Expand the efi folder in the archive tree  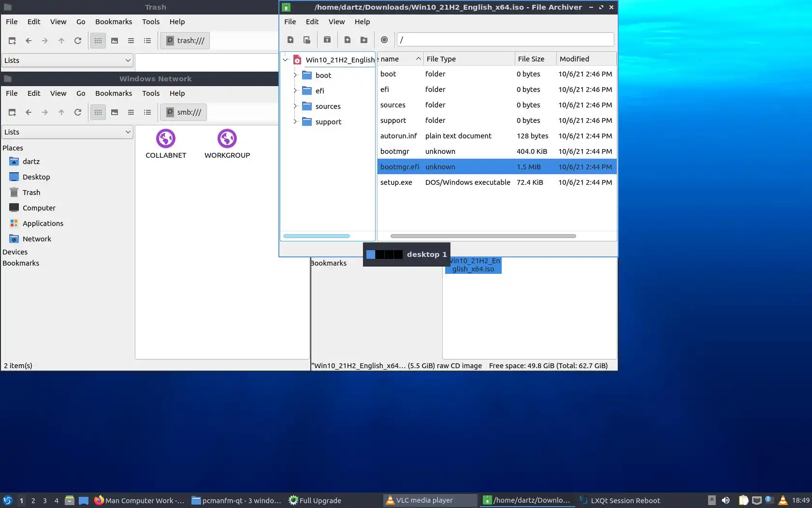(295, 91)
